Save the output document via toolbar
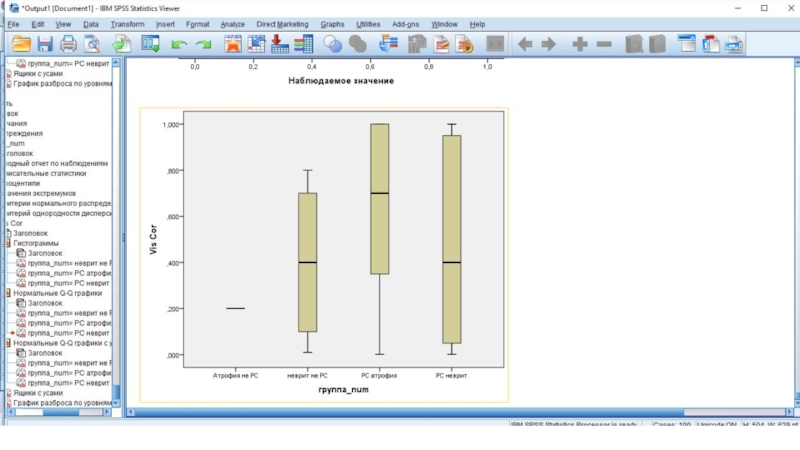Viewport: 800px width, 450px height. [45, 44]
